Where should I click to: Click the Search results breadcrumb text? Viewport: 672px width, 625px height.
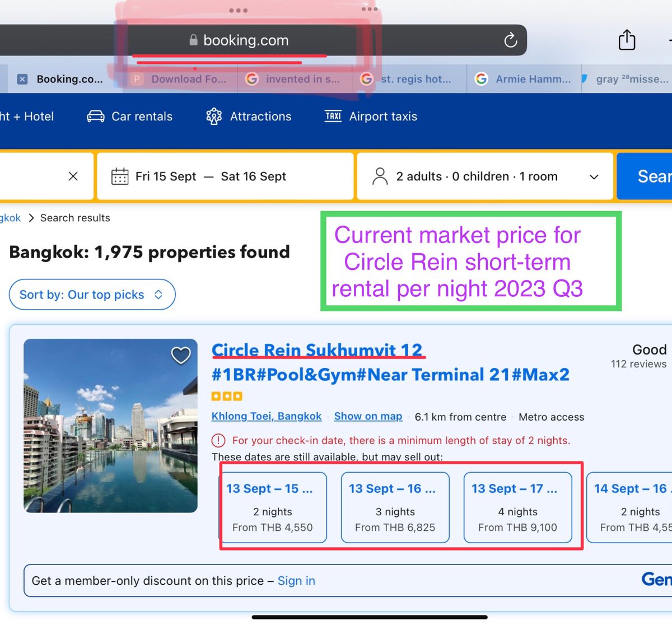click(x=75, y=218)
